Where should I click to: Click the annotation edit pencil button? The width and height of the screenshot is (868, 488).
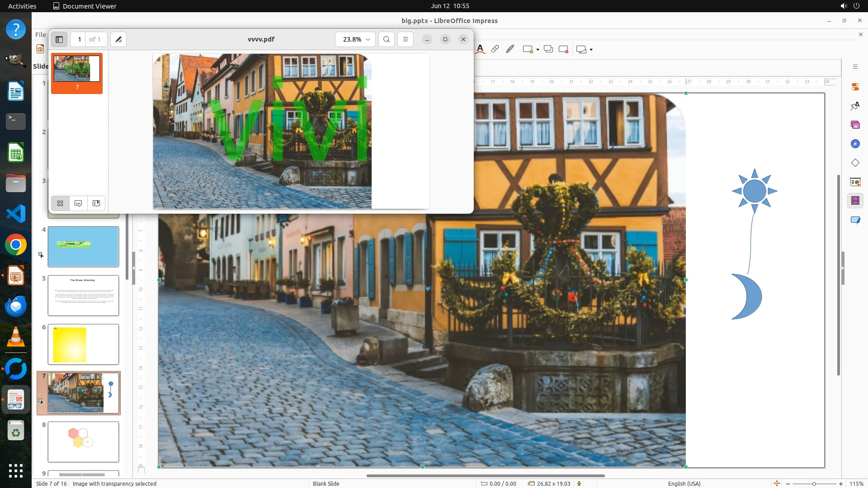point(118,39)
